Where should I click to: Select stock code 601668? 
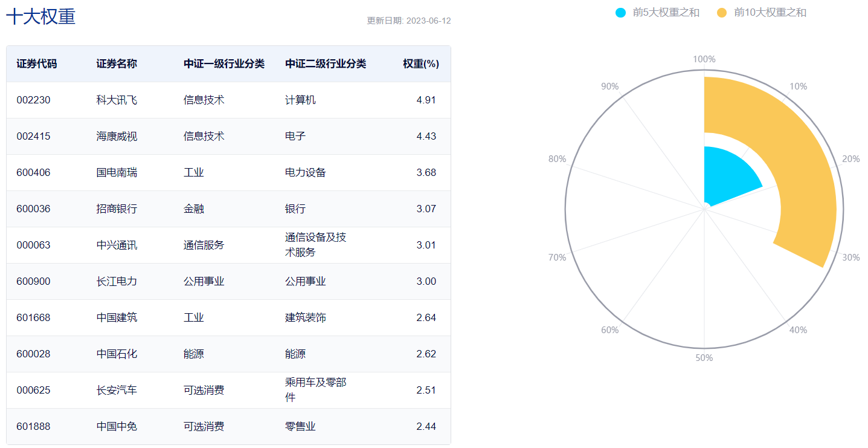pos(33,317)
